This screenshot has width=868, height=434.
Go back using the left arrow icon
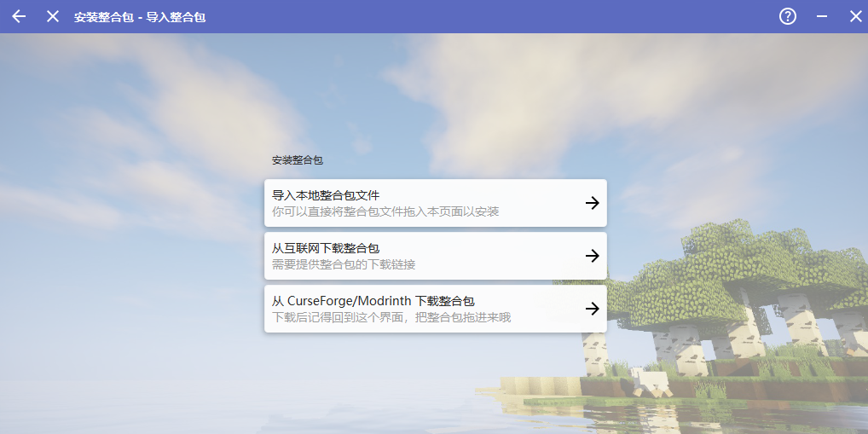pyautogui.click(x=19, y=16)
